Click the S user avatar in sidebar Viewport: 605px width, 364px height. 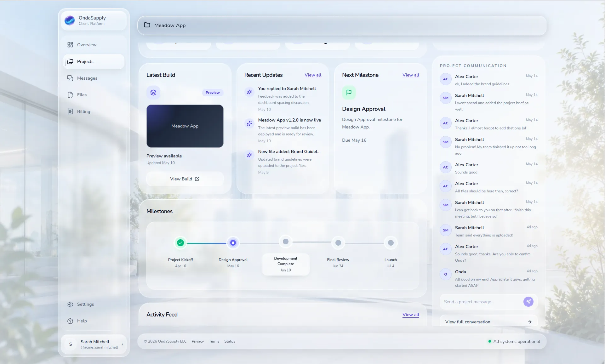71,344
